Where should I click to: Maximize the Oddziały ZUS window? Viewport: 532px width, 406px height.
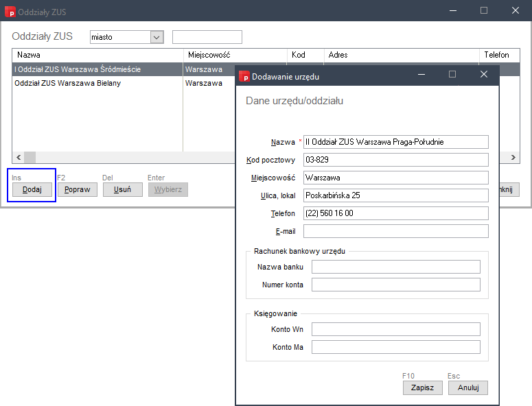pyautogui.click(x=484, y=10)
